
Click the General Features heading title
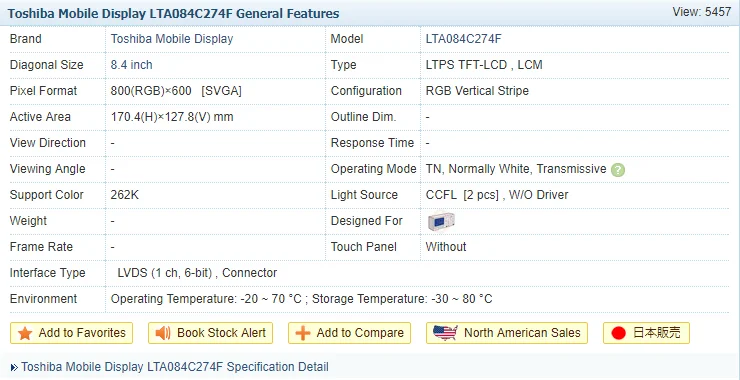tap(173, 13)
